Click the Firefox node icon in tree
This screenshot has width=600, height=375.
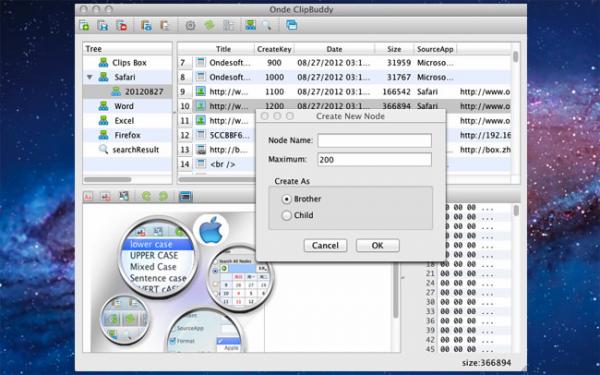coord(103,135)
